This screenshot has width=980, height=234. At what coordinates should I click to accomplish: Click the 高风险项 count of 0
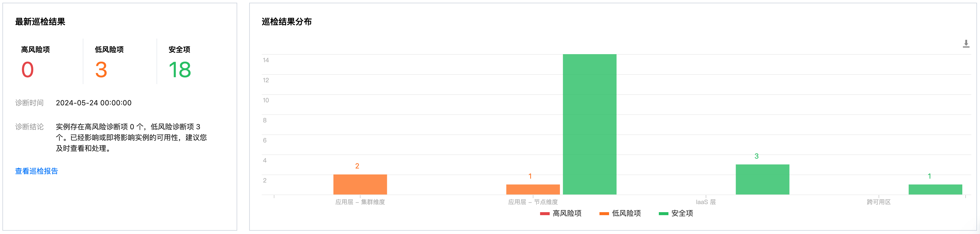pos(27,70)
